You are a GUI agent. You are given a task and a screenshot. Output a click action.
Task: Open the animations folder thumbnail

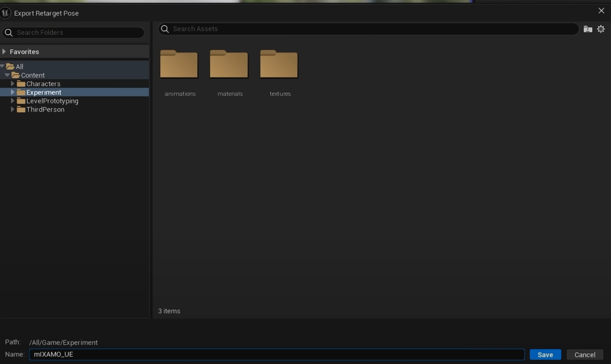coord(179,64)
